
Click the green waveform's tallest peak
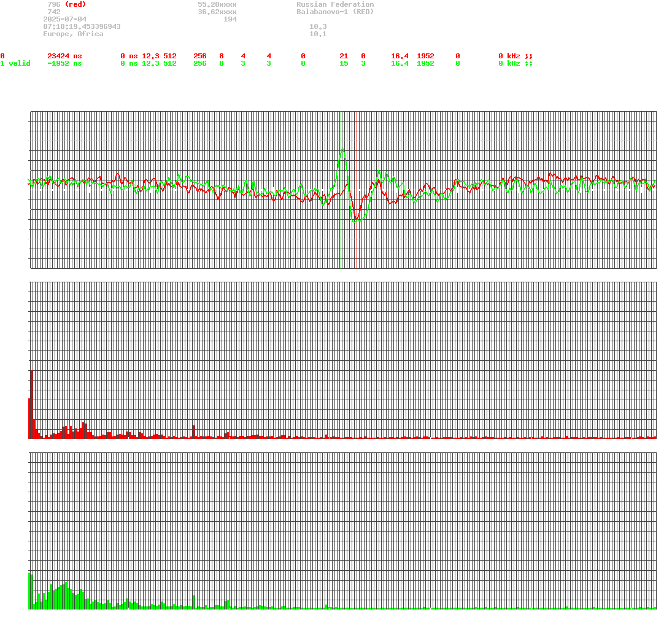[x=342, y=150]
